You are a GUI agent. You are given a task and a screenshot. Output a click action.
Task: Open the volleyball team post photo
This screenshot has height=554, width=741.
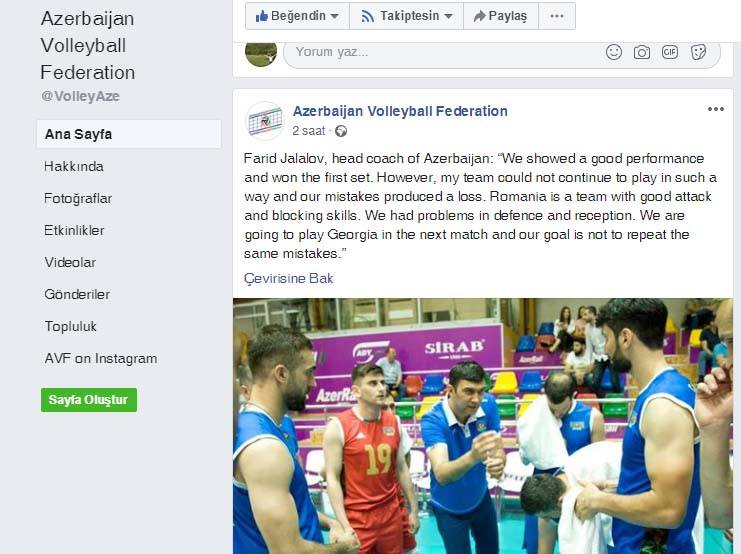483,426
